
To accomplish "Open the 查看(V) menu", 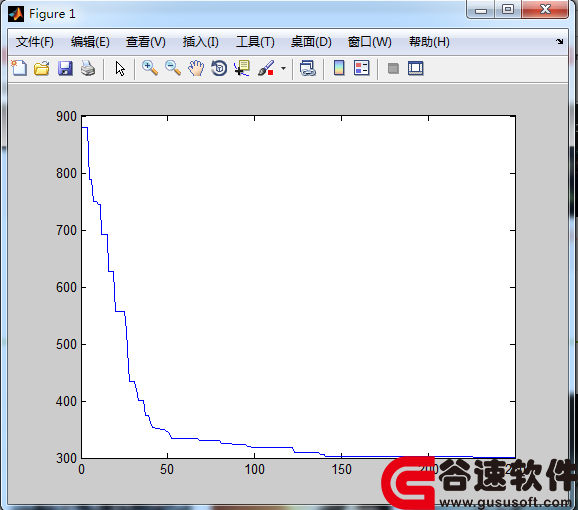I will [146, 42].
